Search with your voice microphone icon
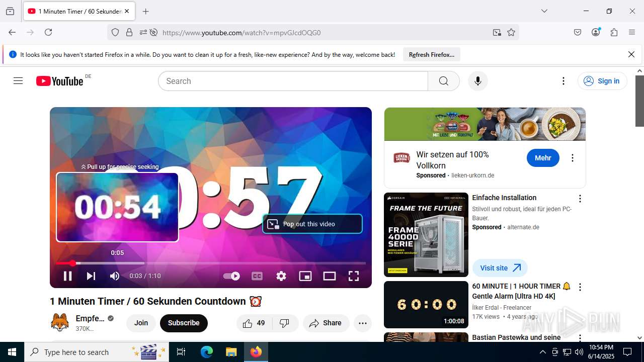The height and width of the screenshot is (362, 644). (478, 81)
